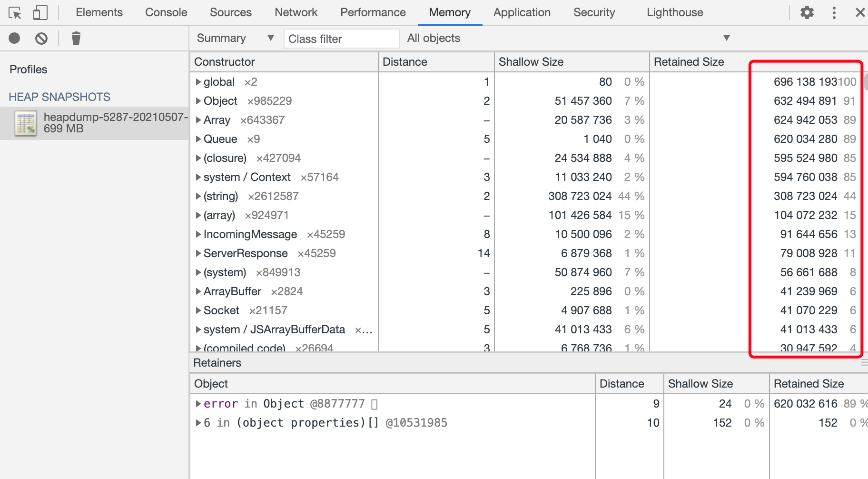Select the Socket shallow size 4 907 688
Viewport: 868px width, 479px height.
[x=586, y=310]
